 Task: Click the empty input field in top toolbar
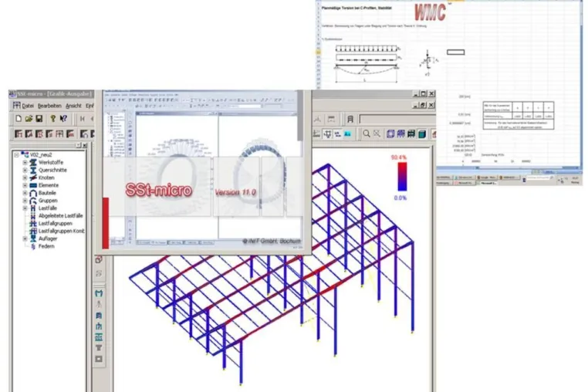(397, 120)
